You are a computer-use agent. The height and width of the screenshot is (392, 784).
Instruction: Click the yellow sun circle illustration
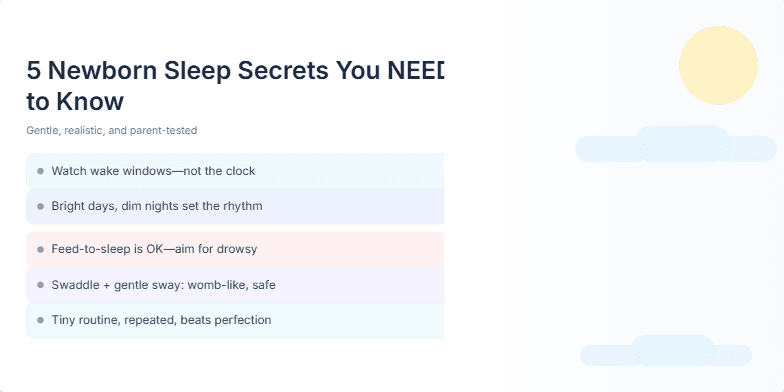718,66
